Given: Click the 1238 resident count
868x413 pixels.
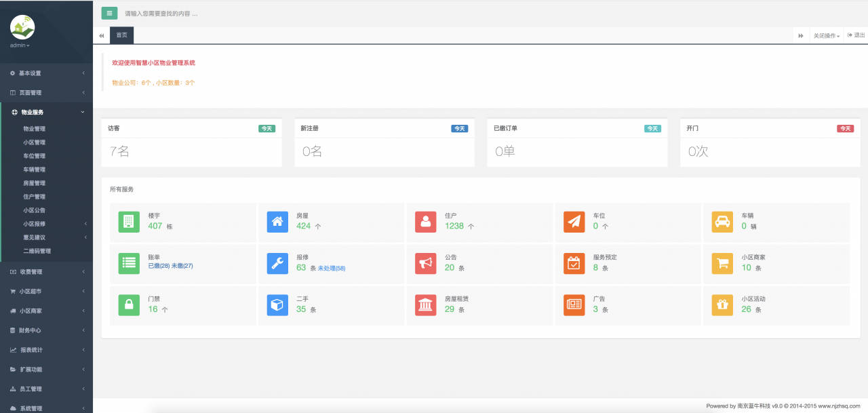Looking at the screenshot, I should pos(454,226).
